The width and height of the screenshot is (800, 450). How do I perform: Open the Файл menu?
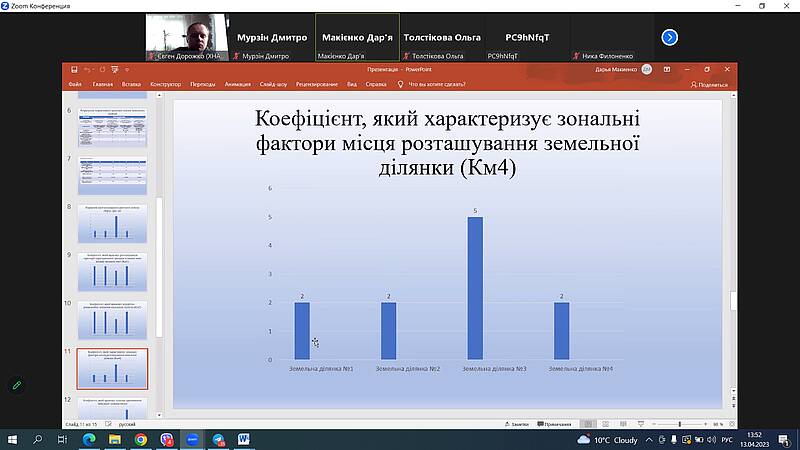click(x=75, y=85)
